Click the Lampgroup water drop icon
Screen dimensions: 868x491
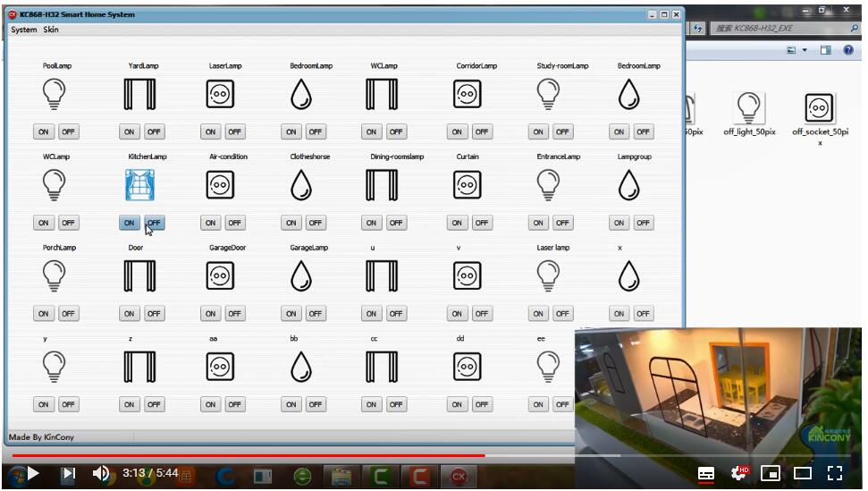pos(629,185)
